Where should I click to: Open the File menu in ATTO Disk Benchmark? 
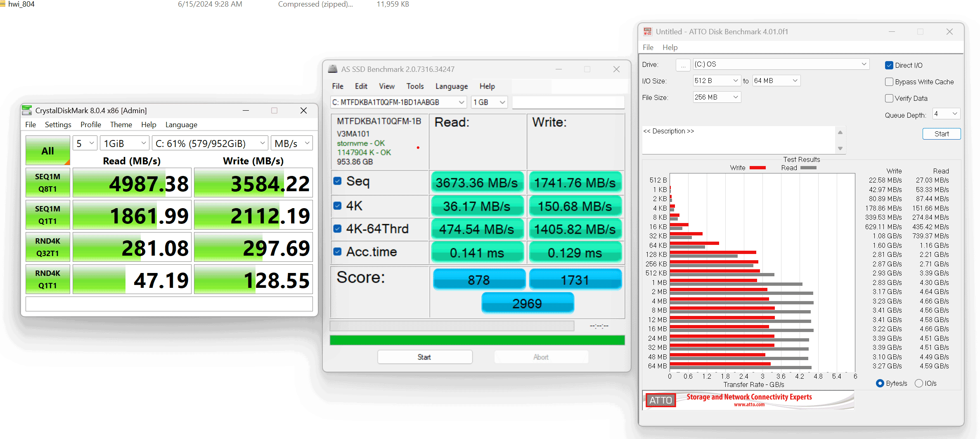648,47
